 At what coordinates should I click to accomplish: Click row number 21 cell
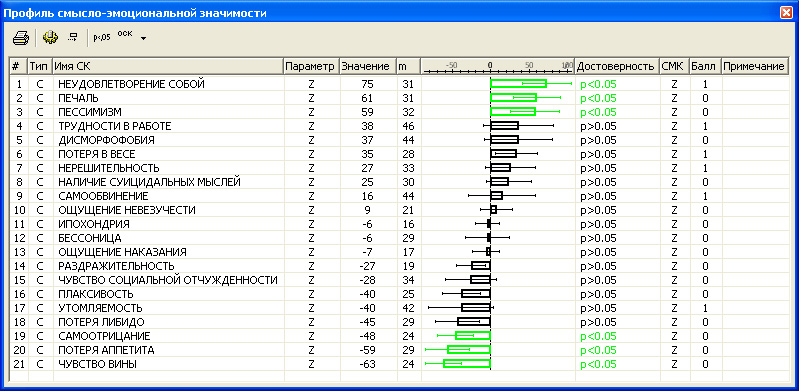click(x=18, y=364)
